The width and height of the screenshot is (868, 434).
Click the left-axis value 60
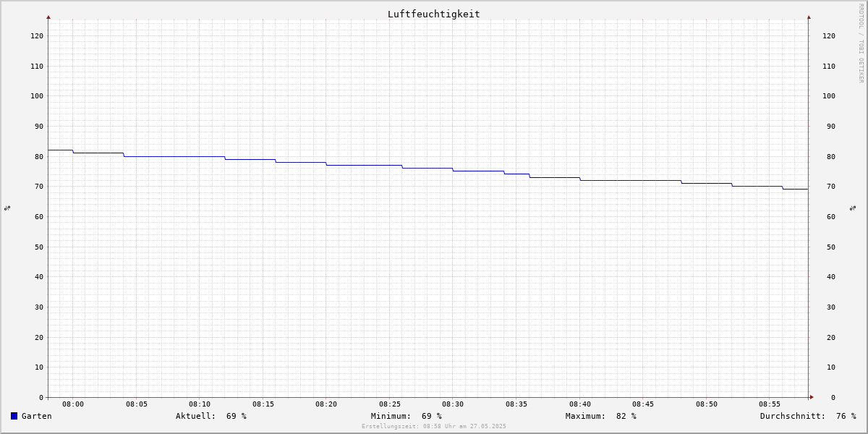(x=39, y=216)
